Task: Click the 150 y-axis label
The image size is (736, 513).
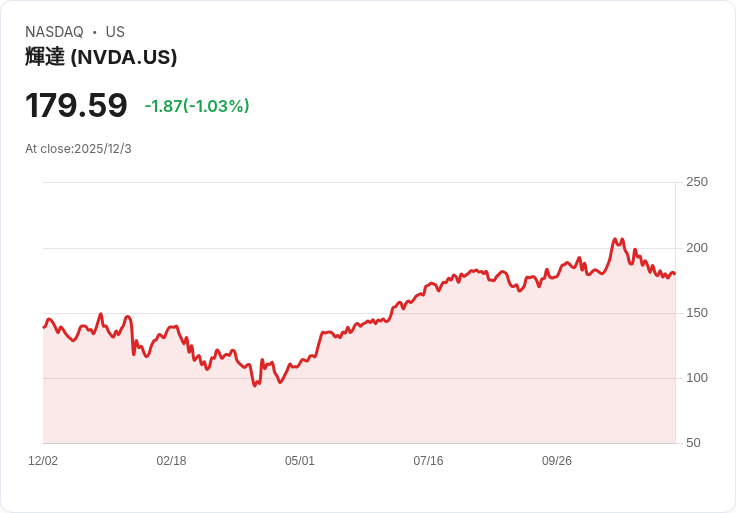Action: point(697,313)
